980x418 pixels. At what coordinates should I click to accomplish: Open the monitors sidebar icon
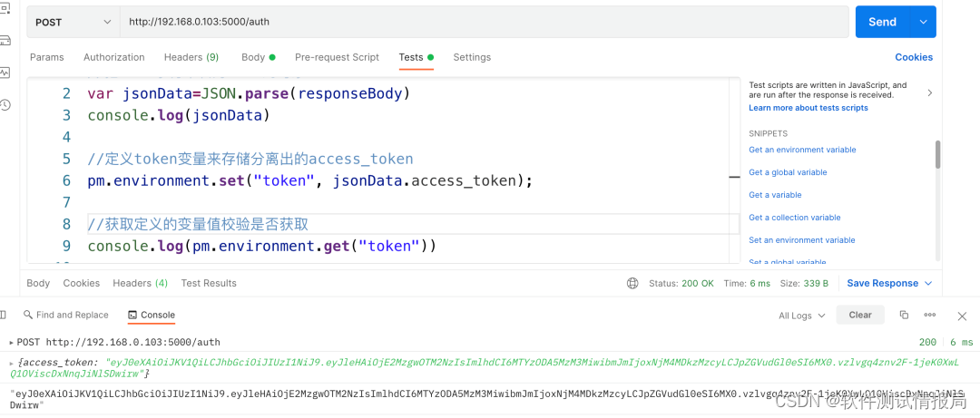click(5, 73)
